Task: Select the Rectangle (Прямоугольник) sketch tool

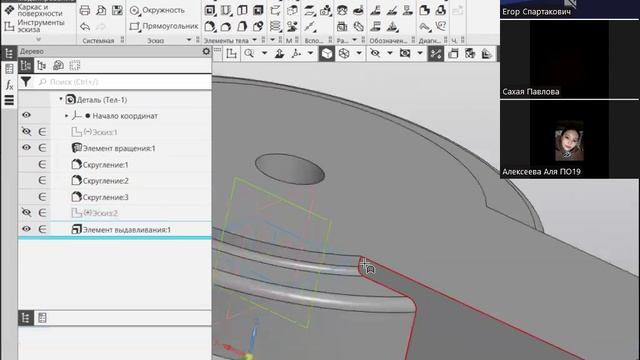Action: [x=163, y=27]
